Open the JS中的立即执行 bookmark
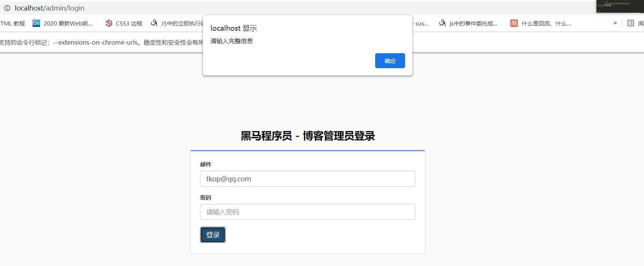 point(176,23)
